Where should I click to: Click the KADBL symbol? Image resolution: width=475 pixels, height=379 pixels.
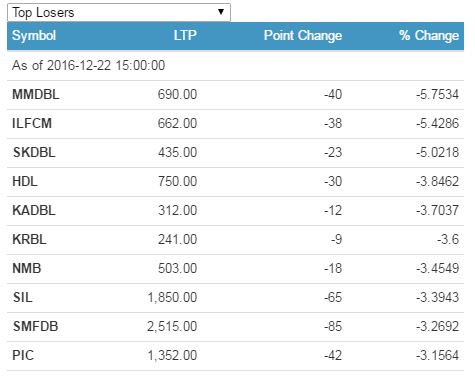(34, 211)
